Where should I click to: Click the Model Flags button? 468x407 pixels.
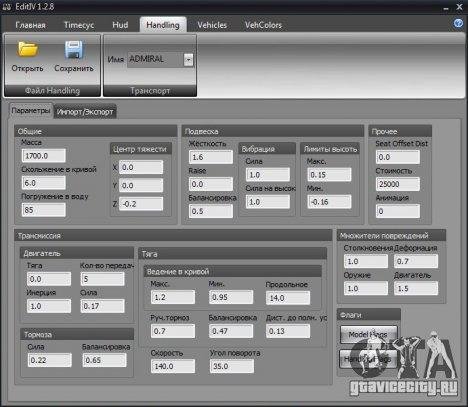pyautogui.click(x=368, y=334)
